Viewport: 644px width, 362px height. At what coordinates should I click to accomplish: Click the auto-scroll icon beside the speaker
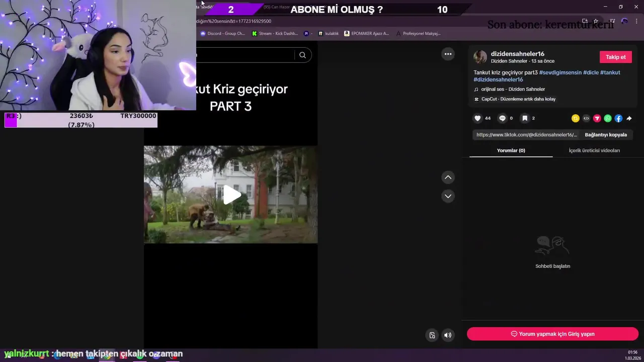(432, 335)
